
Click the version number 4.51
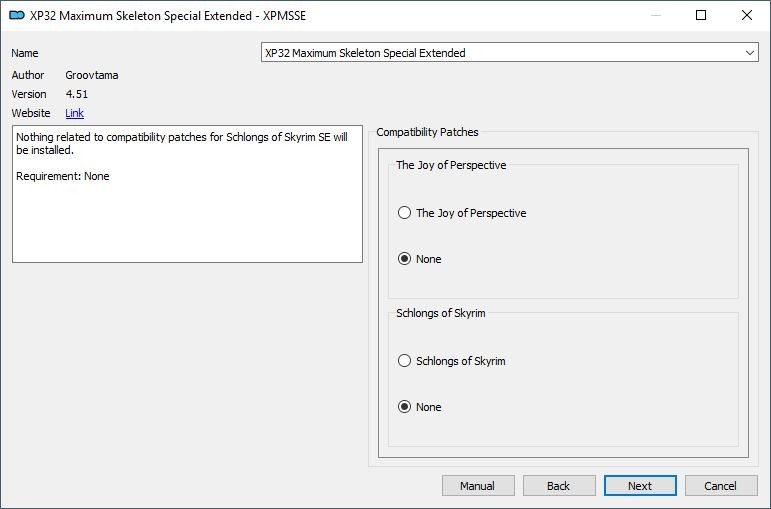(77, 94)
